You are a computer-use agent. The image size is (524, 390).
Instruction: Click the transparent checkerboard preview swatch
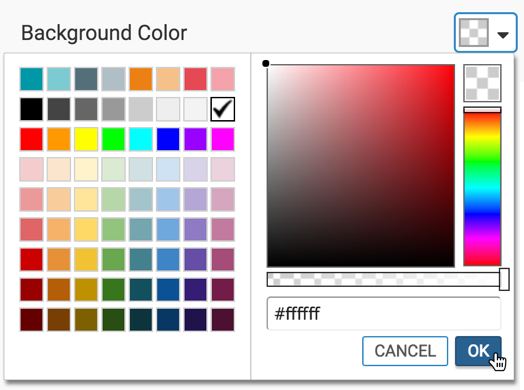(482, 83)
